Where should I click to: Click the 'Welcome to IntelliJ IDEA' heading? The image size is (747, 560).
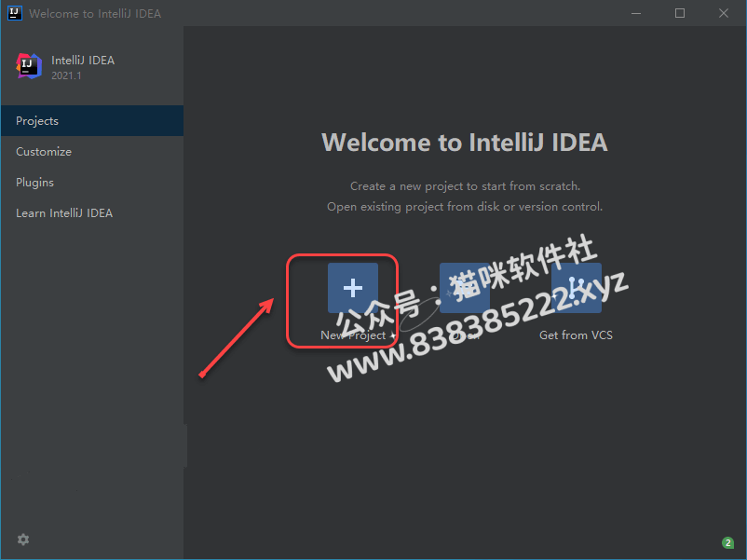click(x=465, y=142)
